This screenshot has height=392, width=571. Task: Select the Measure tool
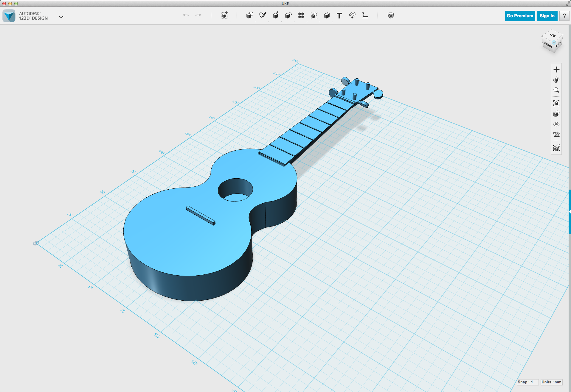coord(365,15)
